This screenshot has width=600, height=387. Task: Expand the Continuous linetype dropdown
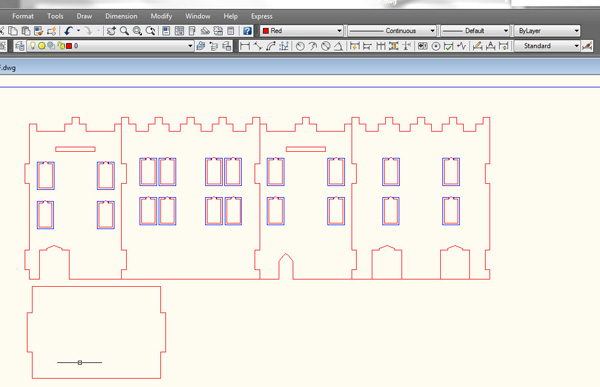point(392,31)
